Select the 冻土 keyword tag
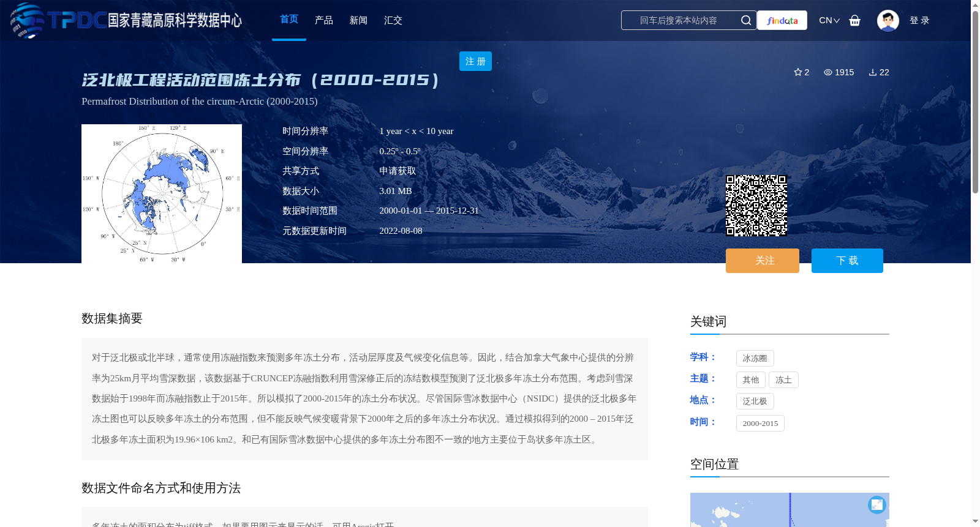This screenshot has width=980, height=527. pyautogui.click(x=783, y=379)
